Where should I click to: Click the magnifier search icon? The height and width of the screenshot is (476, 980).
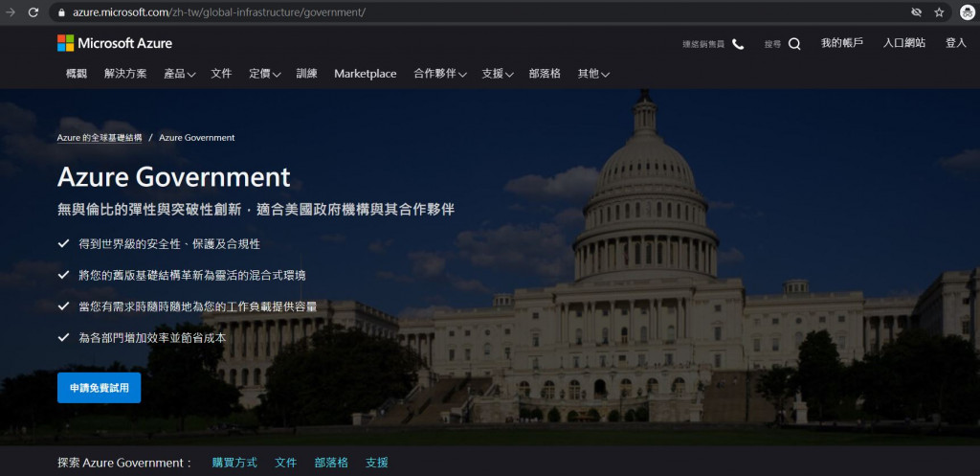[x=794, y=44]
